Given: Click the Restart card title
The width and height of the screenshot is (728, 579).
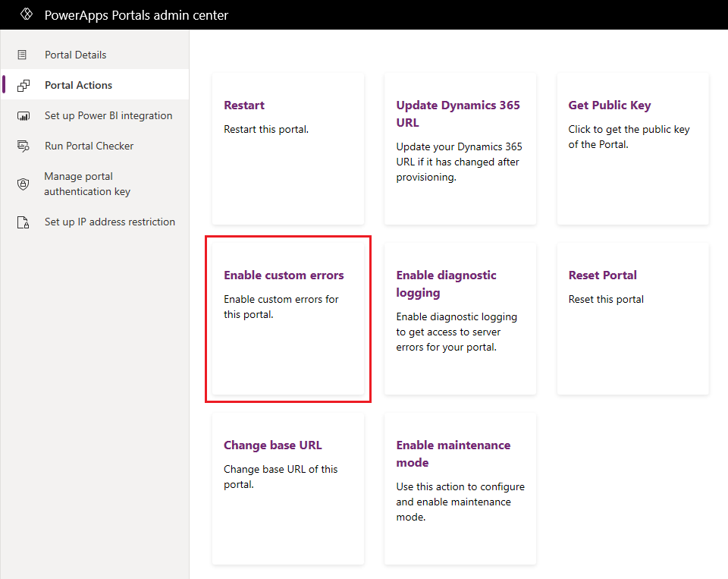Looking at the screenshot, I should click(x=243, y=105).
